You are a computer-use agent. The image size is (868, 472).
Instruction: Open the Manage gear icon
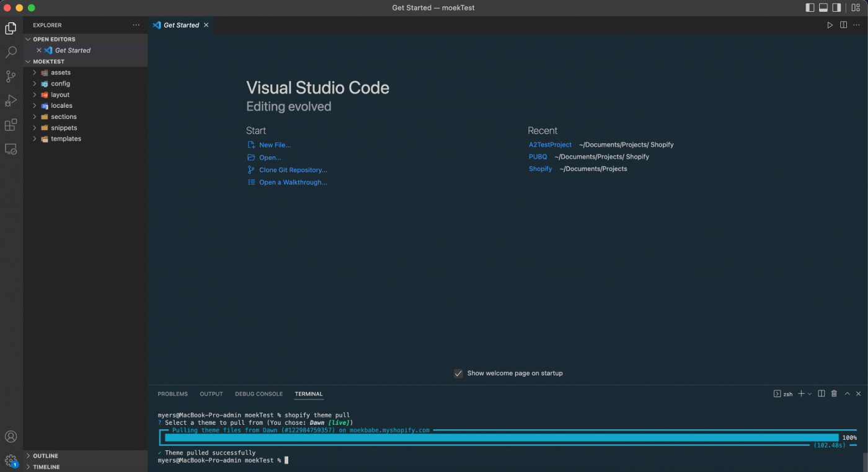[x=11, y=460]
